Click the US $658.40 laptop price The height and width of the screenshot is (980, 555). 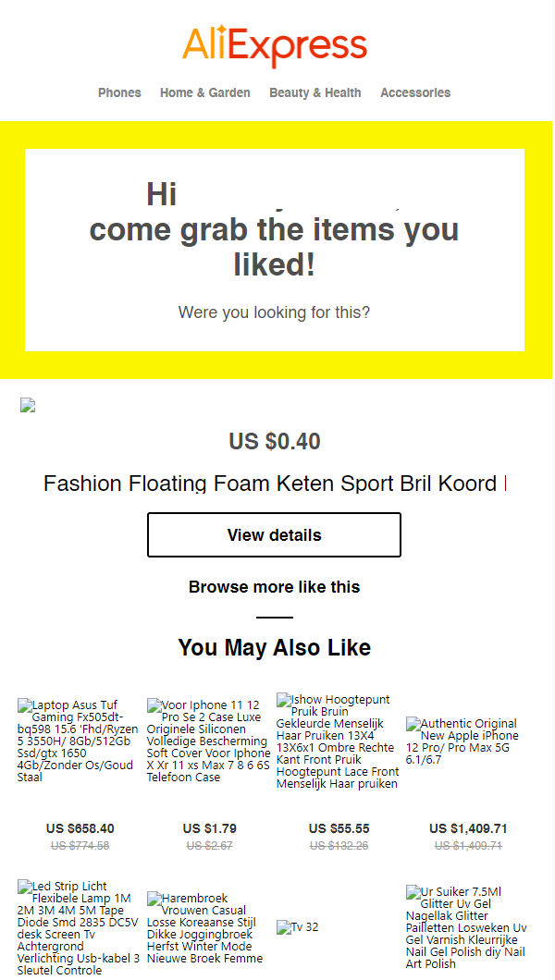tap(80, 828)
